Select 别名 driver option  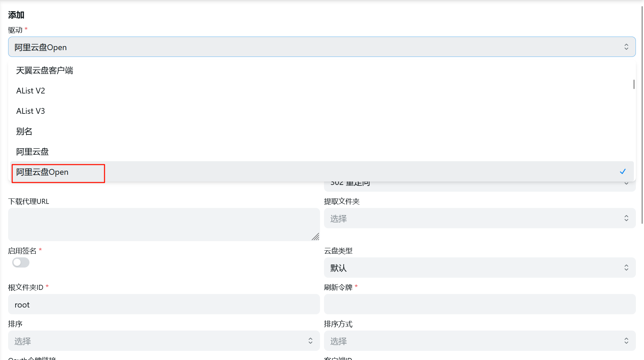point(322,131)
